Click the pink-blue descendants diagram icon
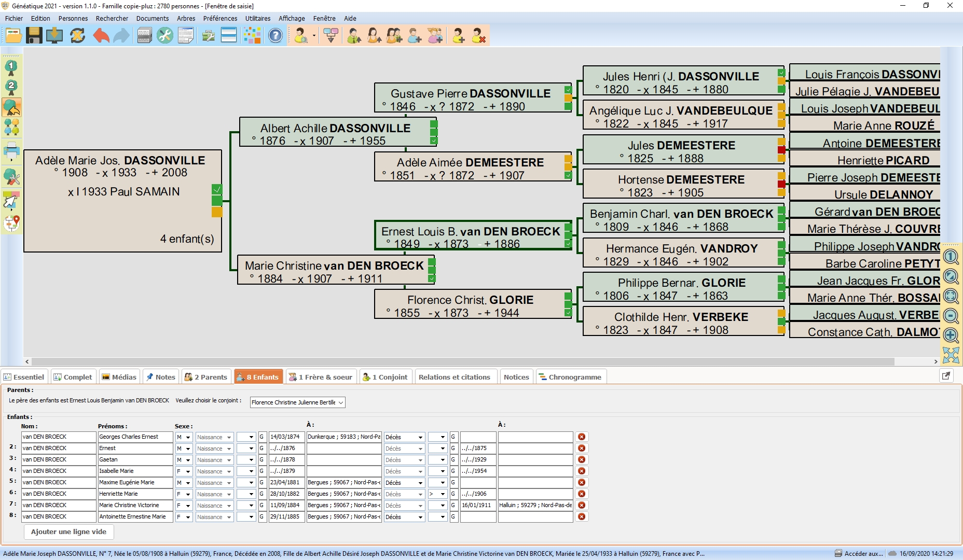Image resolution: width=963 pixels, height=560 pixels. [331, 36]
